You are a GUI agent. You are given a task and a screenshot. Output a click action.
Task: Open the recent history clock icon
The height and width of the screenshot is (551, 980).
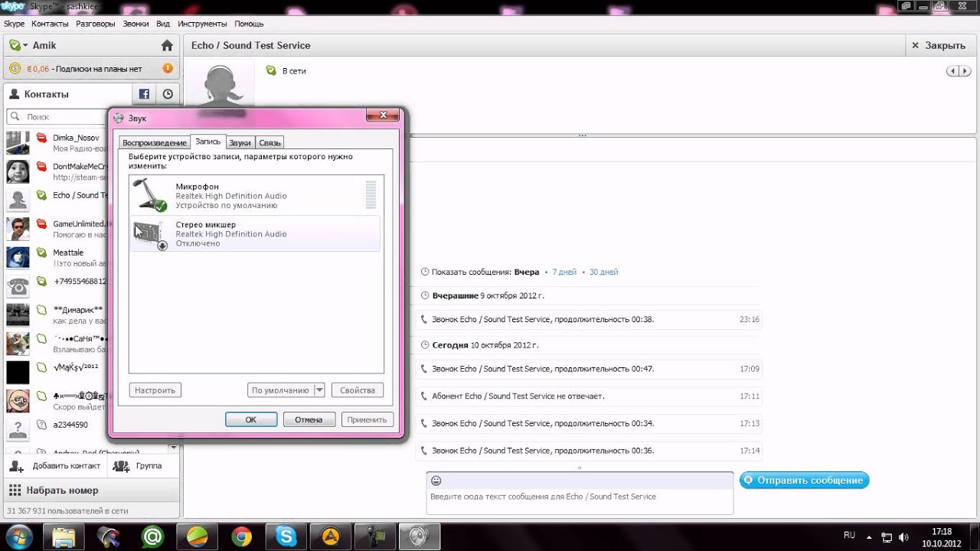coord(168,94)
